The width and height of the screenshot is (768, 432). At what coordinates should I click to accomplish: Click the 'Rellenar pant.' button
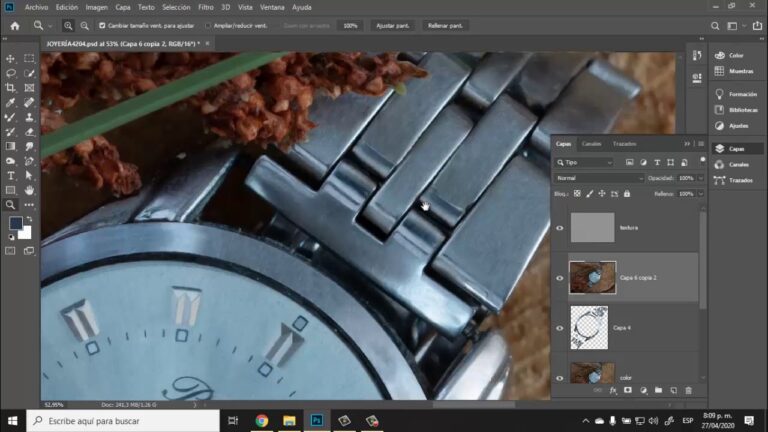(x=445, y=25)
